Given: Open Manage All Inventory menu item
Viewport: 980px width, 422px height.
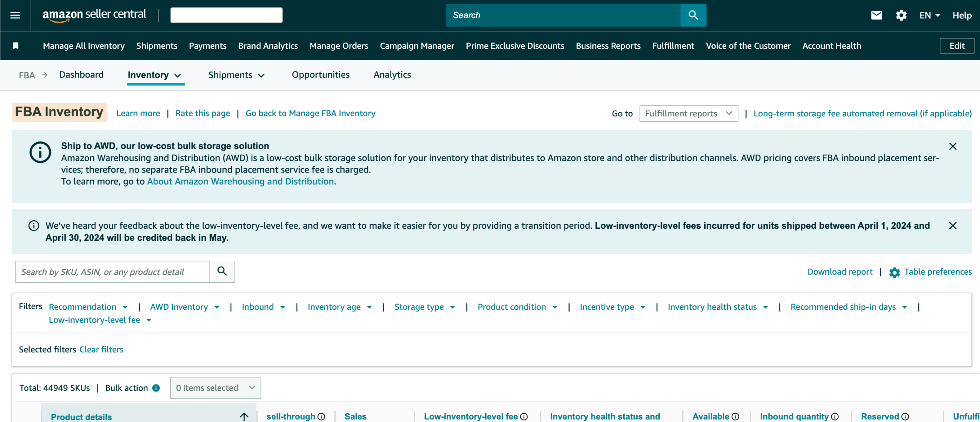Looking at the screenshot, I should coord(84,46).
